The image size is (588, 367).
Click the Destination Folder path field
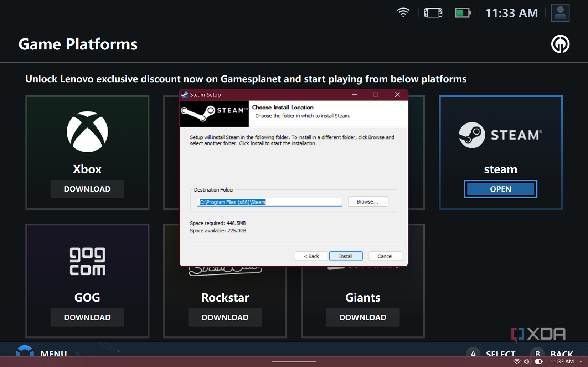pos(269,202)
